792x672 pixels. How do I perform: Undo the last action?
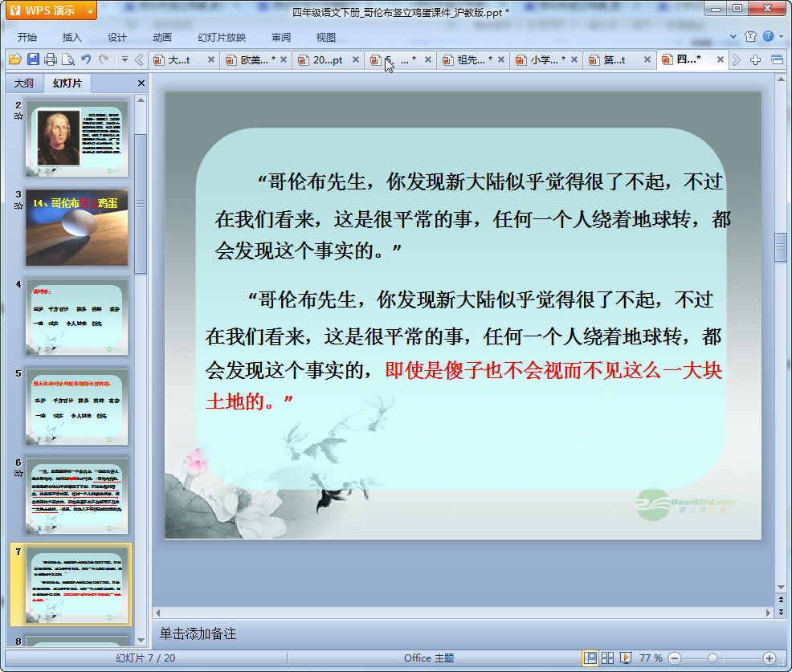[x=86, y=59]
